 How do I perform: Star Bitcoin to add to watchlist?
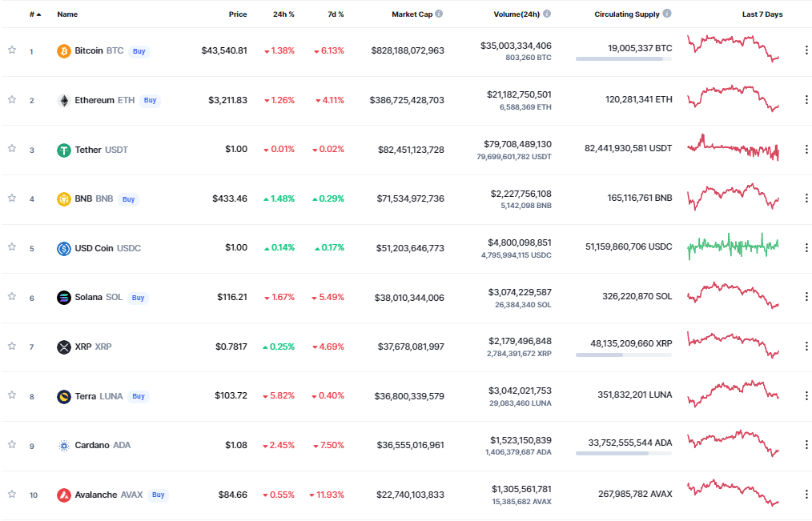click(12, 50)
